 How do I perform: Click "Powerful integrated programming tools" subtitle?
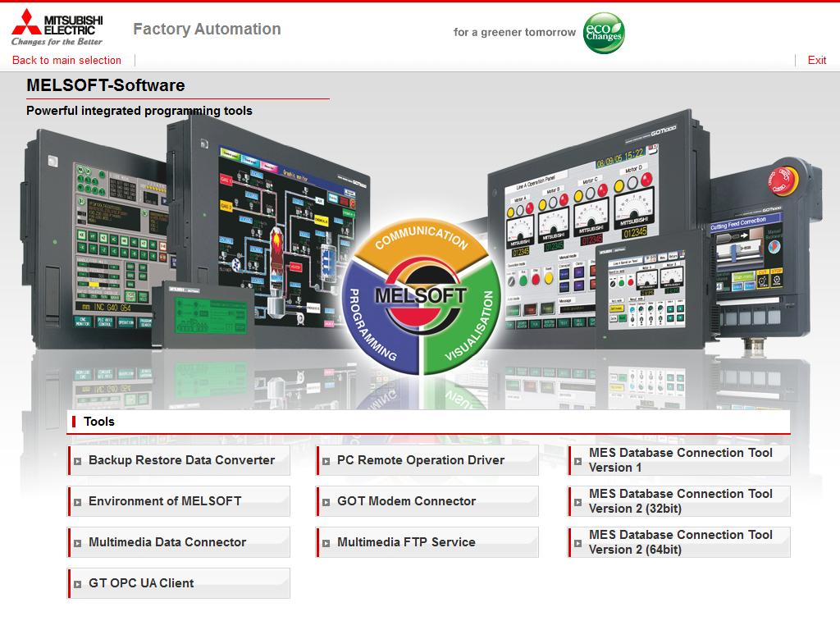(139, 111)
